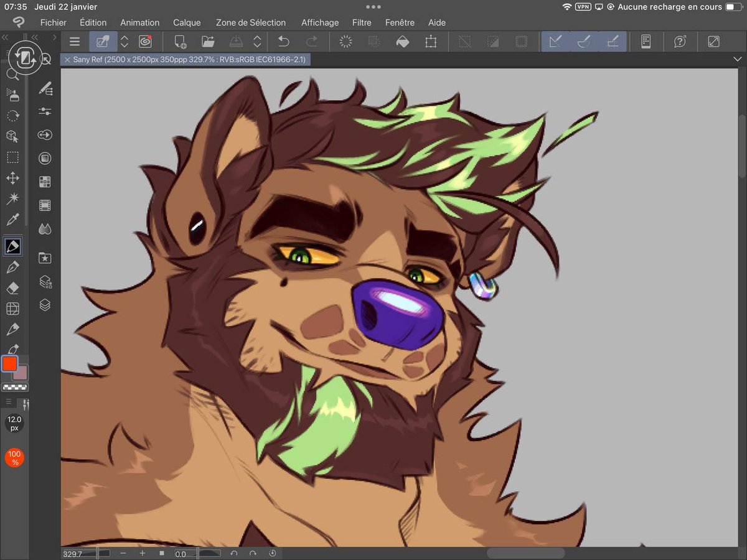This screenshot has width=747, height=560.
Task: Expand the document list via the right chevron
Action: point(737,59)
